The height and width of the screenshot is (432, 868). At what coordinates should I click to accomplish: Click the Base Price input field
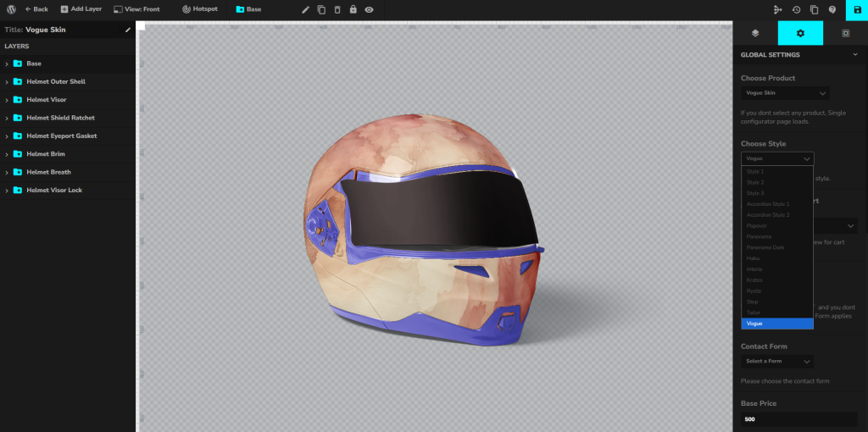[x=798, y=419]
